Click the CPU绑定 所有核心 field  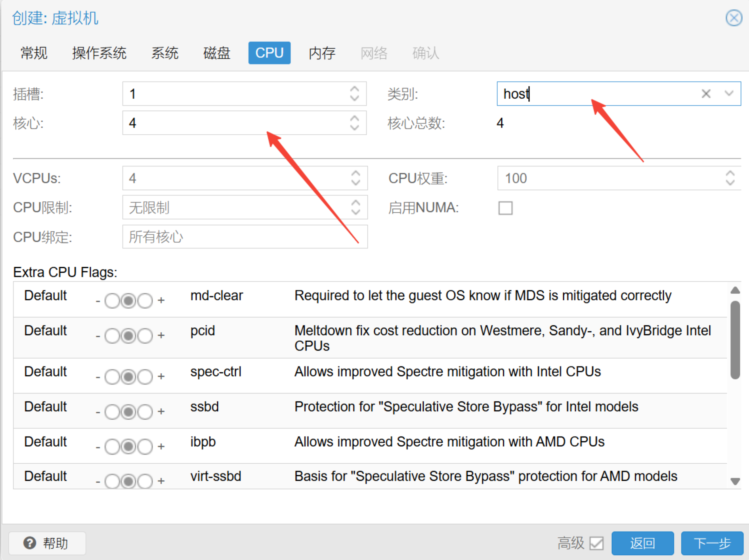245,237
